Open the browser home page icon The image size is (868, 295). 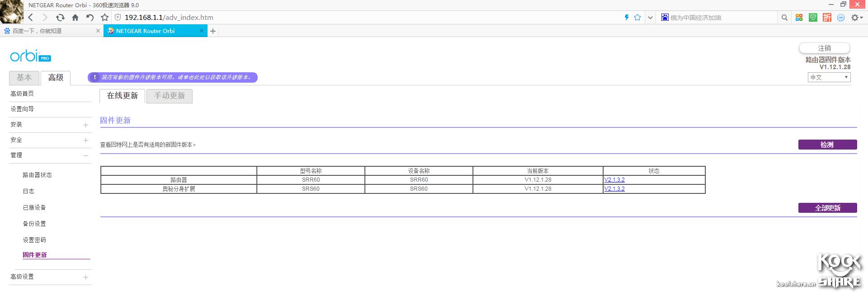75,18
